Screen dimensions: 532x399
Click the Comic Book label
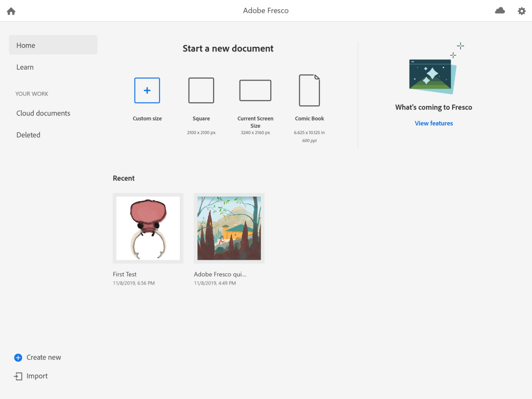pyautogui.click(x=310, y=118)
